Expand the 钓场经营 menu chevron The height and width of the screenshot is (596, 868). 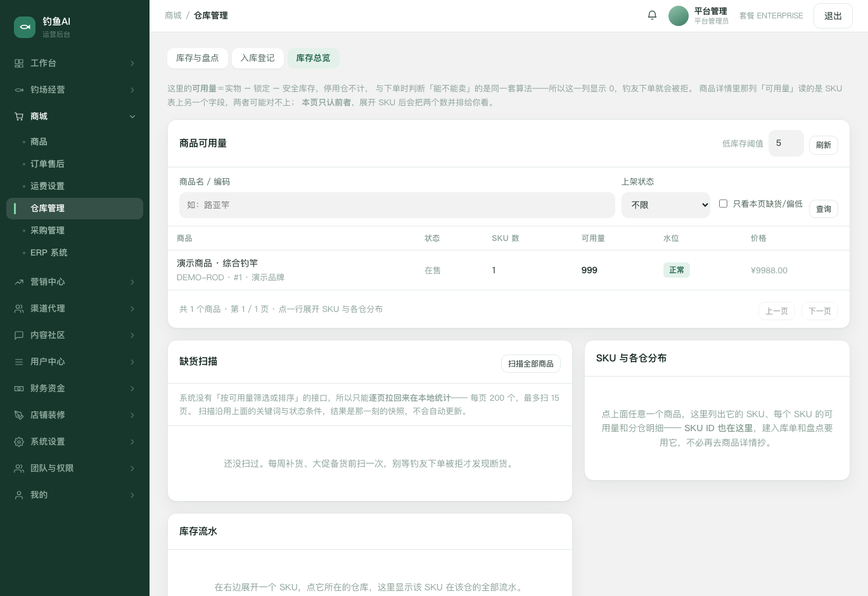click(132, 90)
